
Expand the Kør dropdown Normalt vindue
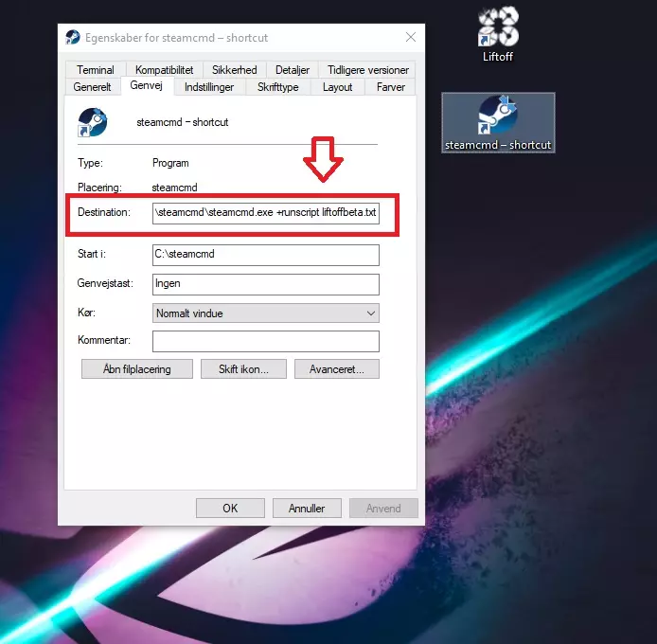[x=266, y=313]
